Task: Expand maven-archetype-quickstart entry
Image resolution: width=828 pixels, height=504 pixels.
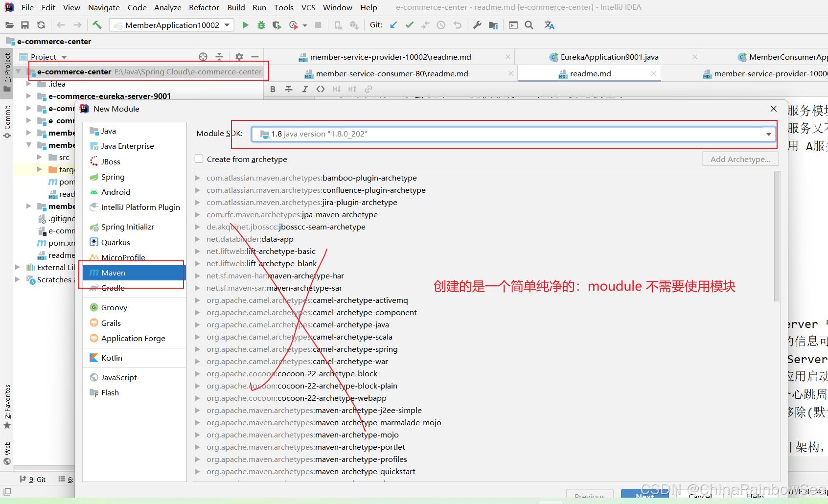Action: tap(198, 472)
